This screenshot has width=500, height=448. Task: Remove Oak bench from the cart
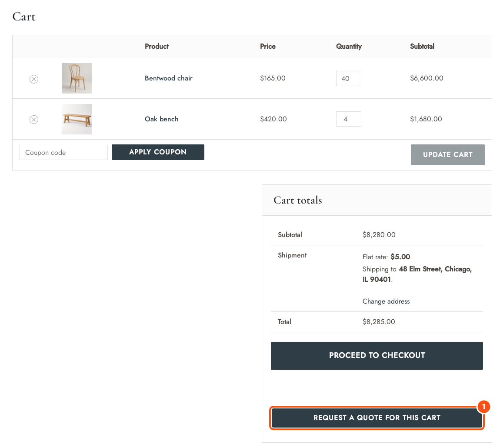click(34, 119)
